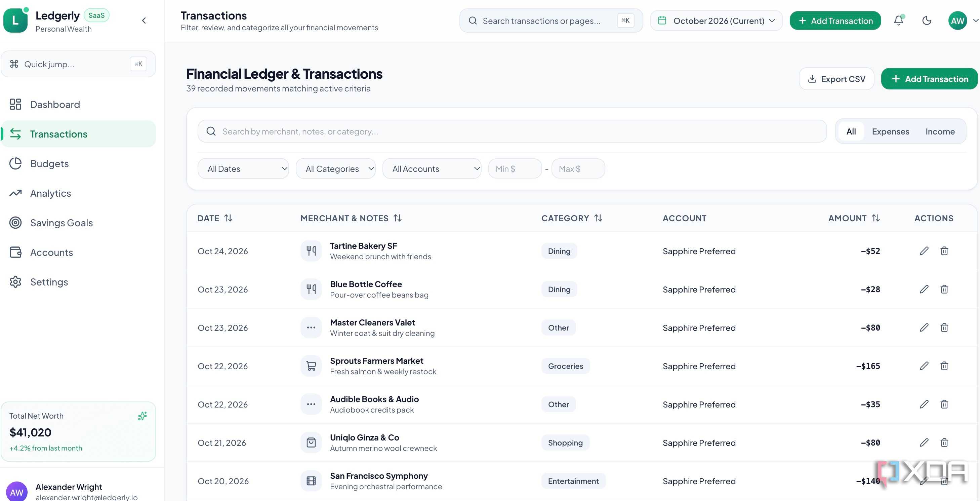Edit the Blue Bottle Coffee transaction
980x501 pixels.
pos(924,289)
